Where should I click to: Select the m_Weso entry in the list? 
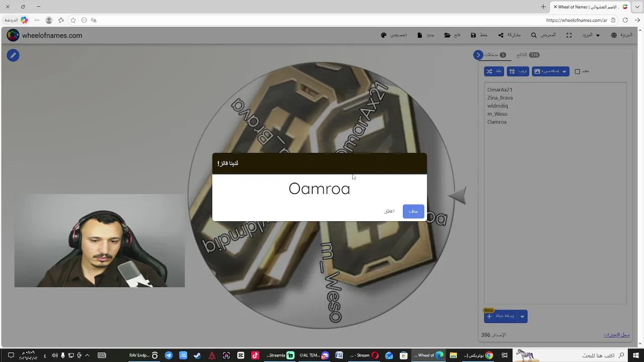(497, 114)
